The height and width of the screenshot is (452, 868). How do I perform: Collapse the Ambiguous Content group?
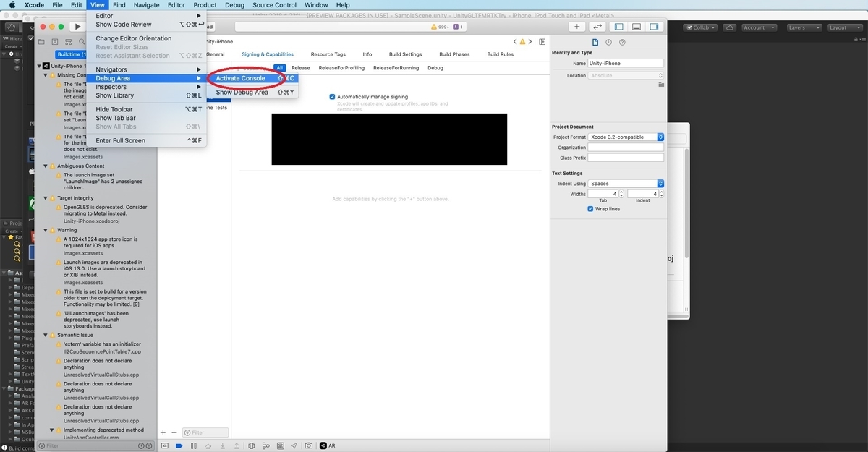click(x=46, y=166)
